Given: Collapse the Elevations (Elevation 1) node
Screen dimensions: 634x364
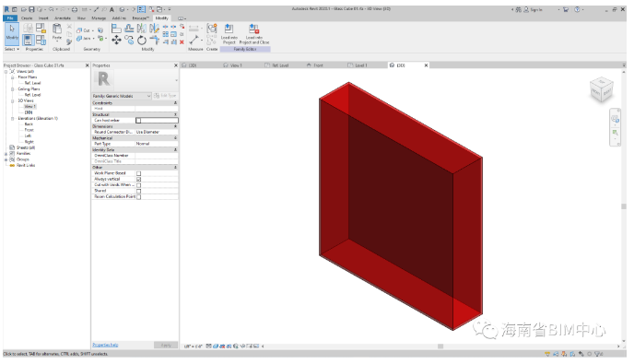Looking at the screenshot, I should (13, 119).
